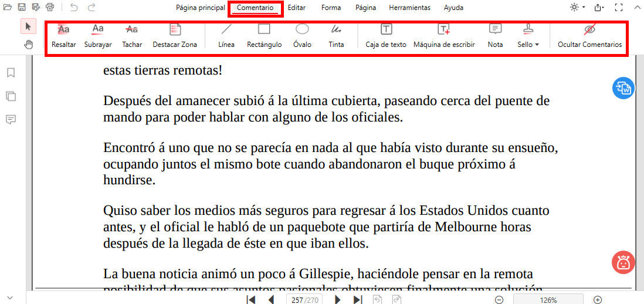Select the Máquina de escribir tool
This screenshot has width=644, height=304.
click(x=444, y=36)
